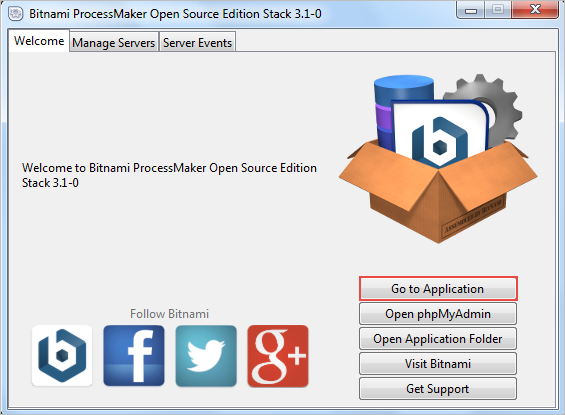Click the application icon in the title bar
This screenshot has width=565, height=415.
[15, 14]
